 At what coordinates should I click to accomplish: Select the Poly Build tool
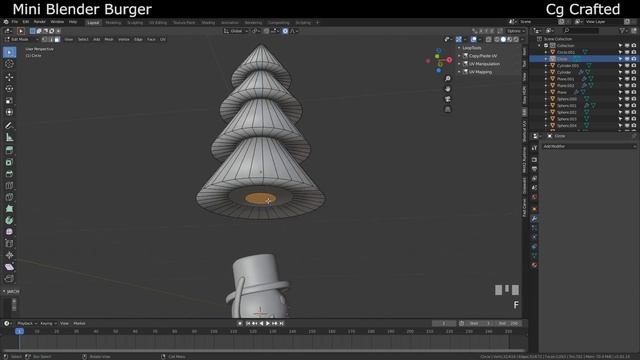click(9, 209)
